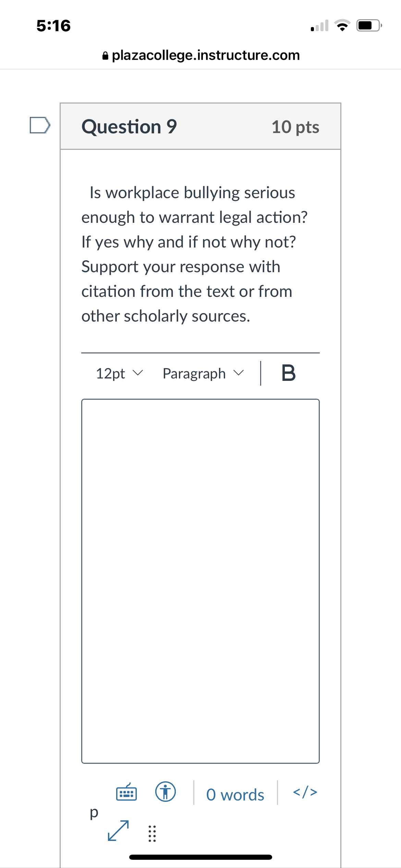Tap the battery status icon

(369, 26)
